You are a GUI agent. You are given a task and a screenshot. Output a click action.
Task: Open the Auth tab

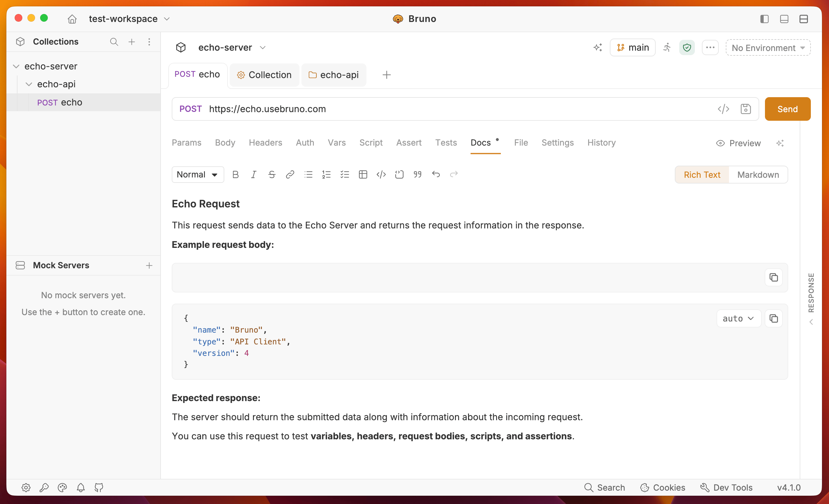tap(305, 143)
